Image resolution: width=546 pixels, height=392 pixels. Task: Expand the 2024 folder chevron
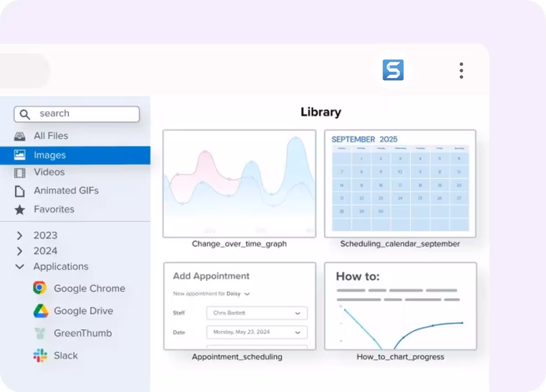19,251
